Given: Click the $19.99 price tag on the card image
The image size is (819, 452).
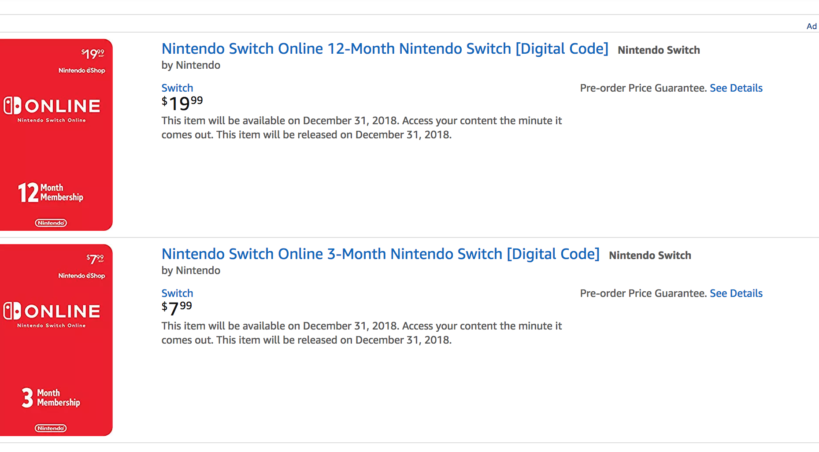Looking at the screenshot, I should [92, 54].
